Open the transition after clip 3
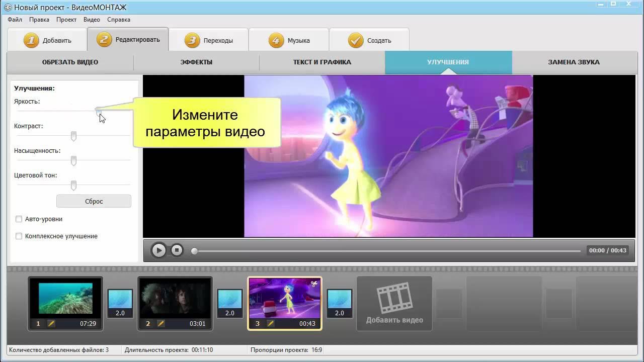This screenshot has height=362, width=644. pos(340,304)
